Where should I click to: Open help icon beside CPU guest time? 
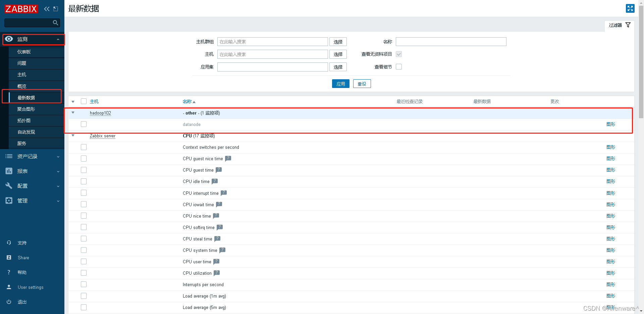[219, 170]
